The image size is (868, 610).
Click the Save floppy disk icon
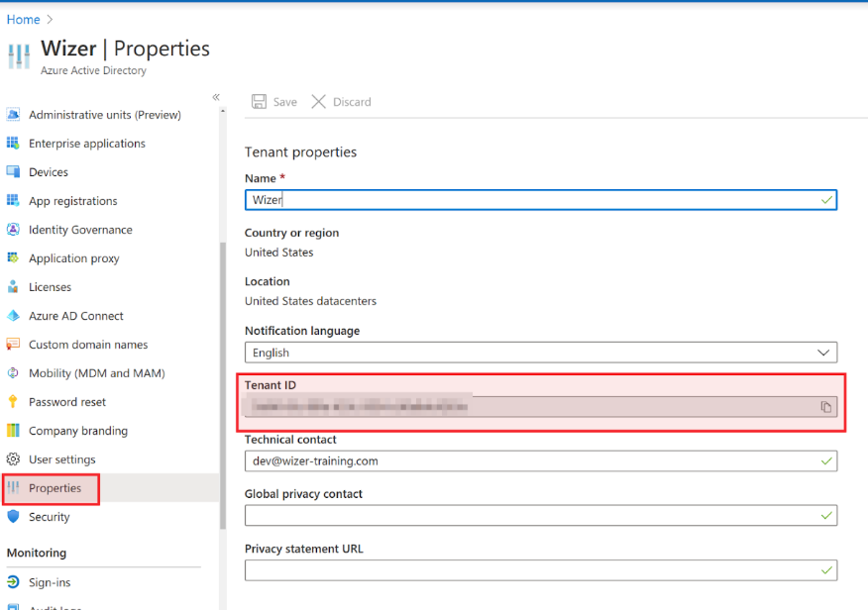[259, 101]
